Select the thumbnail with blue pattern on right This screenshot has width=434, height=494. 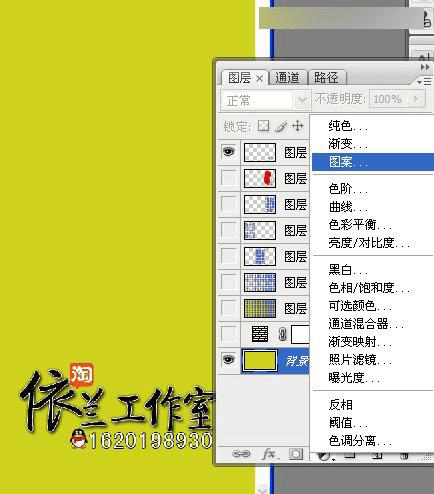coord(260,204)
